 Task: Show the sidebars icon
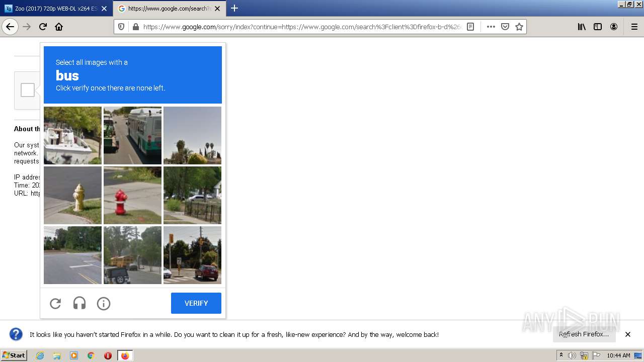(598, 27)
